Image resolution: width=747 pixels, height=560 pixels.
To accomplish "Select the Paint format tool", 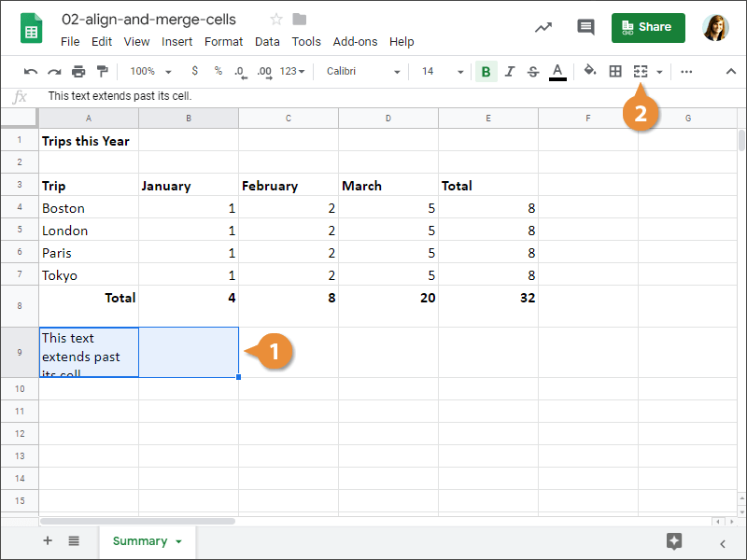I will point(103,71).
